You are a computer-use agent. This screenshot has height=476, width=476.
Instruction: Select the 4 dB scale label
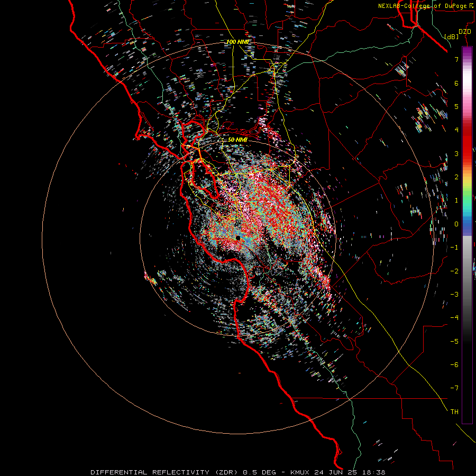coord(456,130)
